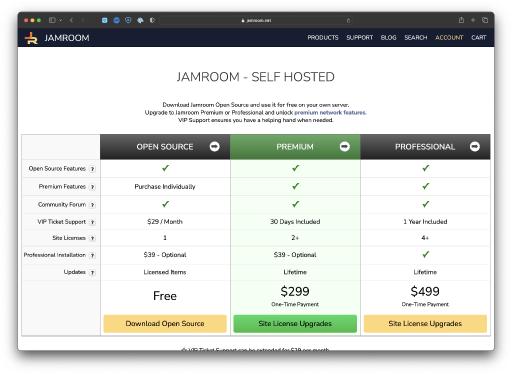Collapse the Open Source column header
This screenshot has width=512, height=374.
coord(215,146)
